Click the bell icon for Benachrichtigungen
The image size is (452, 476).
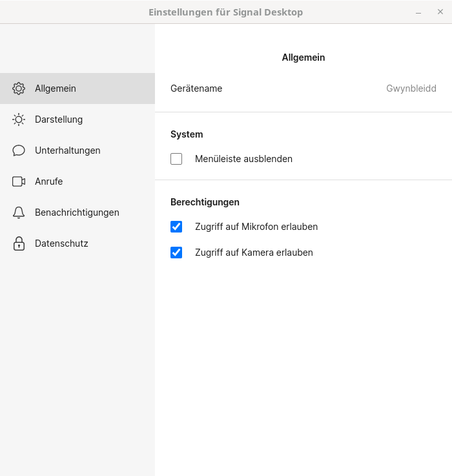click(x=19, y=212)
